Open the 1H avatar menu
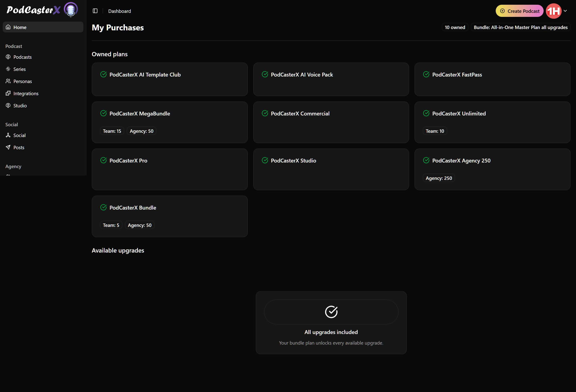The width and height of the screenshot is (576, 392). coord(554,11)
